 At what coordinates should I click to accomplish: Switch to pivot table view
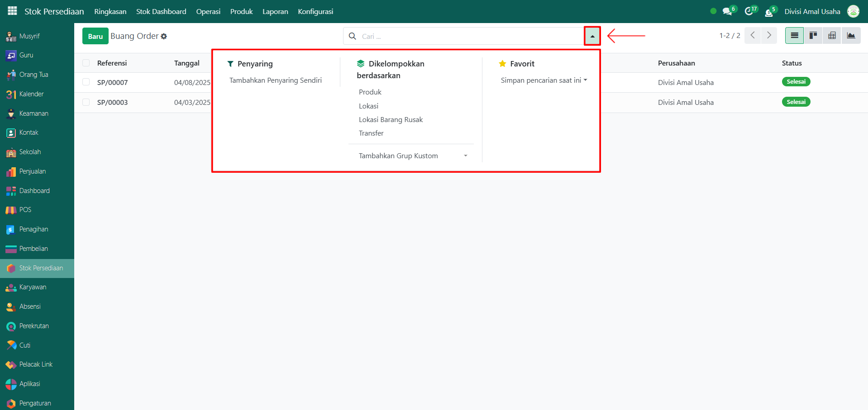click(x=832, y=36)
